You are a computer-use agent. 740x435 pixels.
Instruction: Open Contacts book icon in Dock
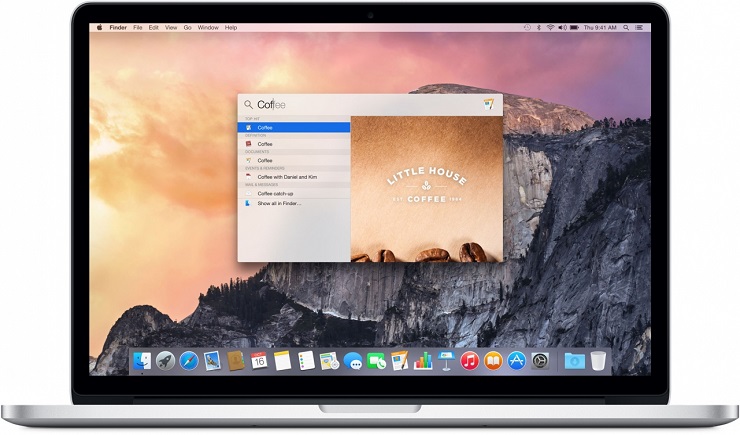coord(235,362)
